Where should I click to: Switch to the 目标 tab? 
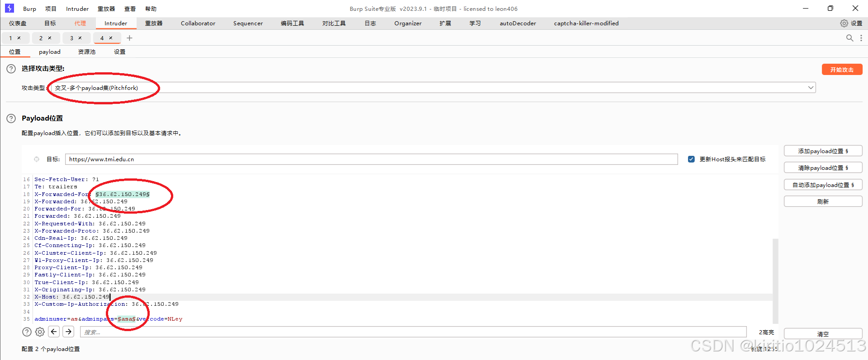point(50,23)
